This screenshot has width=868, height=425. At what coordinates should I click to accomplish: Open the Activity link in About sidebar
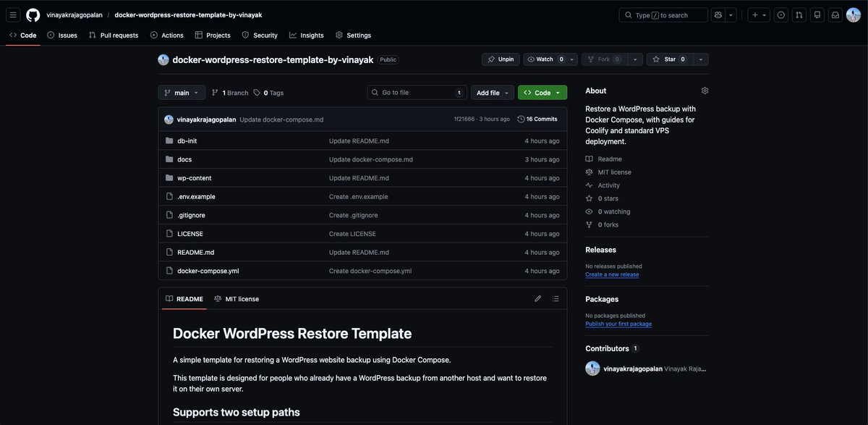pos(603,185)
